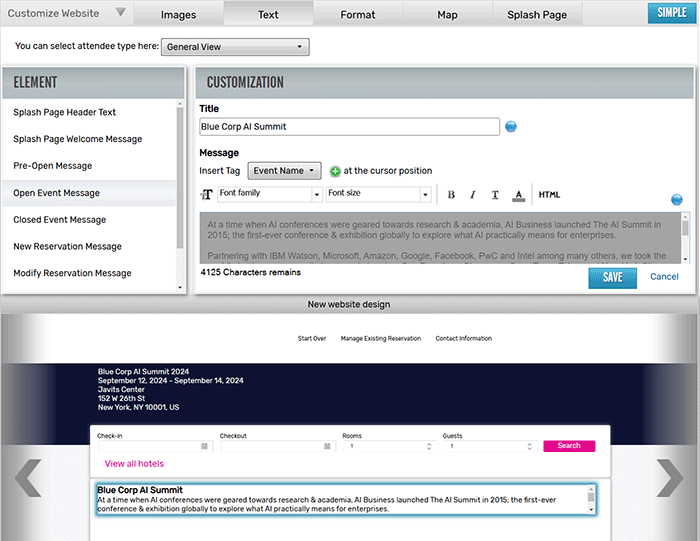Click the preview message box scrollbar
The image size is (700, 541).
[591, 499]
